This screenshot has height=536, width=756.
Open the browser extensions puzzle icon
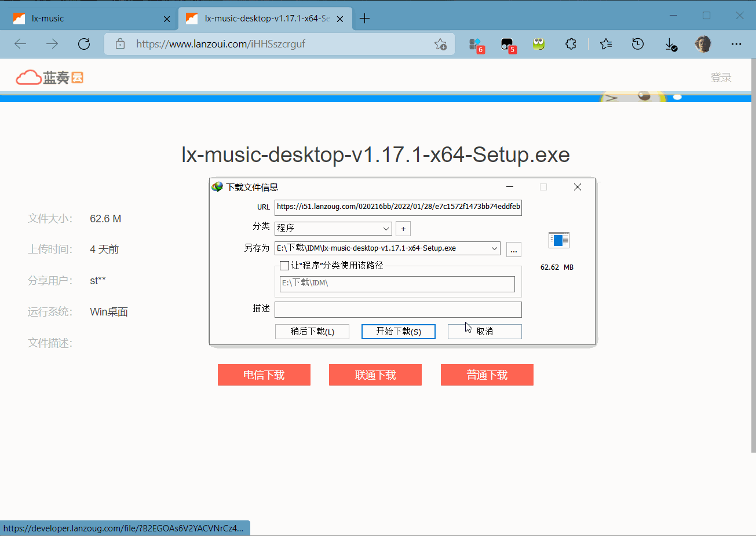(571, 44)
